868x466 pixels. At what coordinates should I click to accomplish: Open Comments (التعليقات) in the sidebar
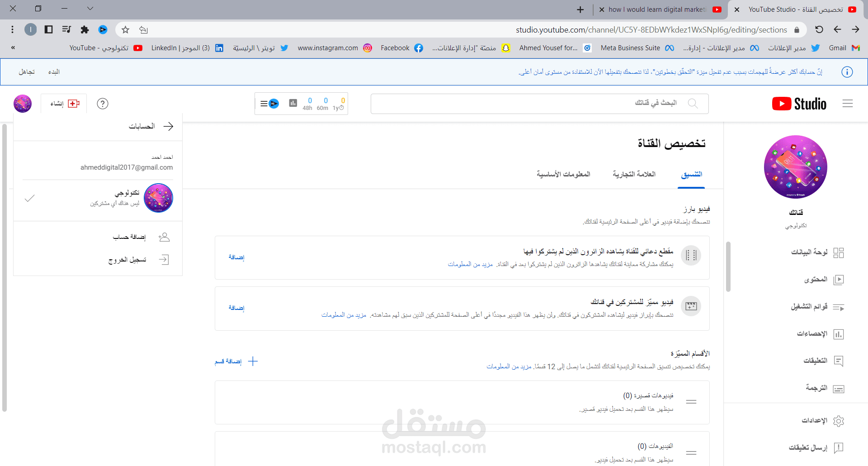(838, 361)
